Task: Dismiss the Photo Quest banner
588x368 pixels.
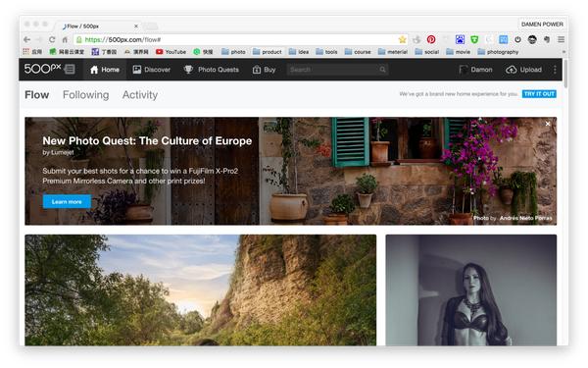Action: (x=548, y=124)
